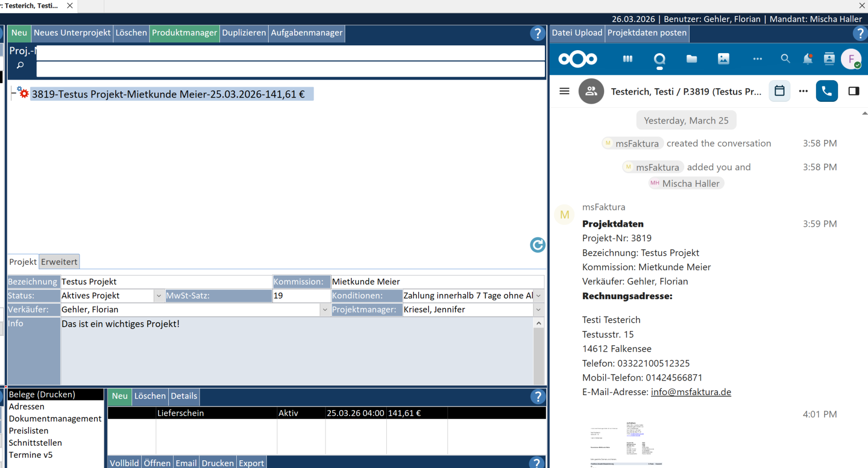The width and height of the screenshot is (868, 468).
Task: Expand the Status dropdown
Action: (x=159, y=296)
